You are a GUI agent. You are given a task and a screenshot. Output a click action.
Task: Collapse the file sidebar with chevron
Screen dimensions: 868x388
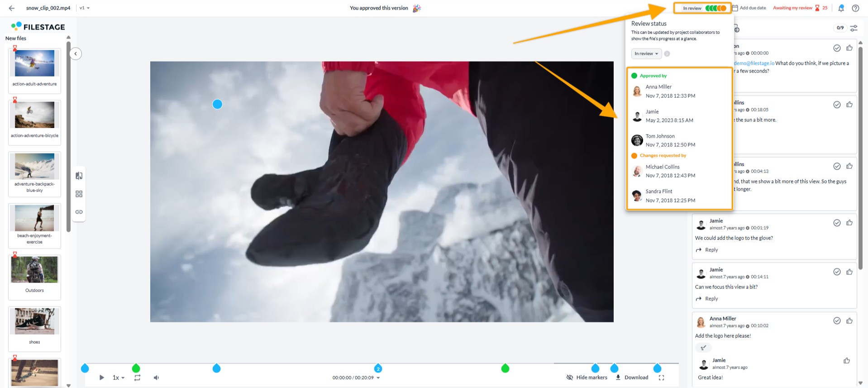(x=76, y=54)
